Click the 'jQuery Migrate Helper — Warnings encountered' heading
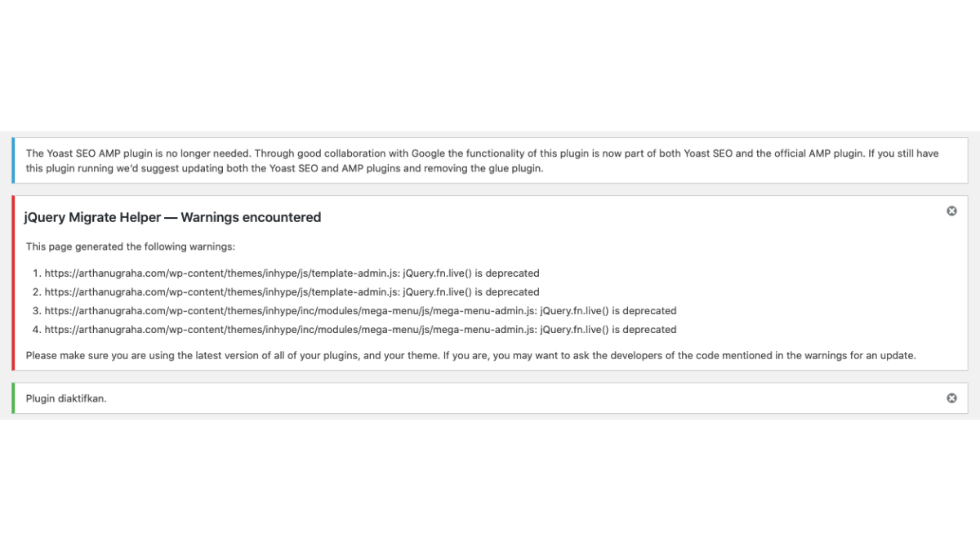This screenshot has height=551, width=980. 172,217
